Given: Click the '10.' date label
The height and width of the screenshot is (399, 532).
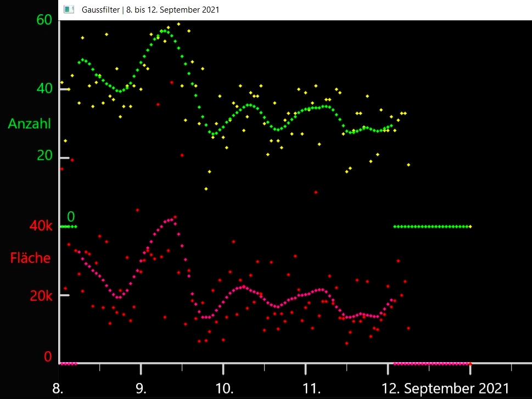Looking at the screenshot, I should point(224,389).
